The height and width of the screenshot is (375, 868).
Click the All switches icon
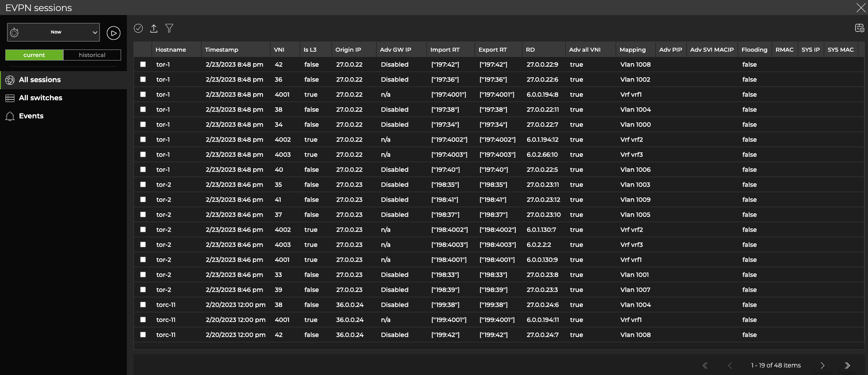pos(10,98)
